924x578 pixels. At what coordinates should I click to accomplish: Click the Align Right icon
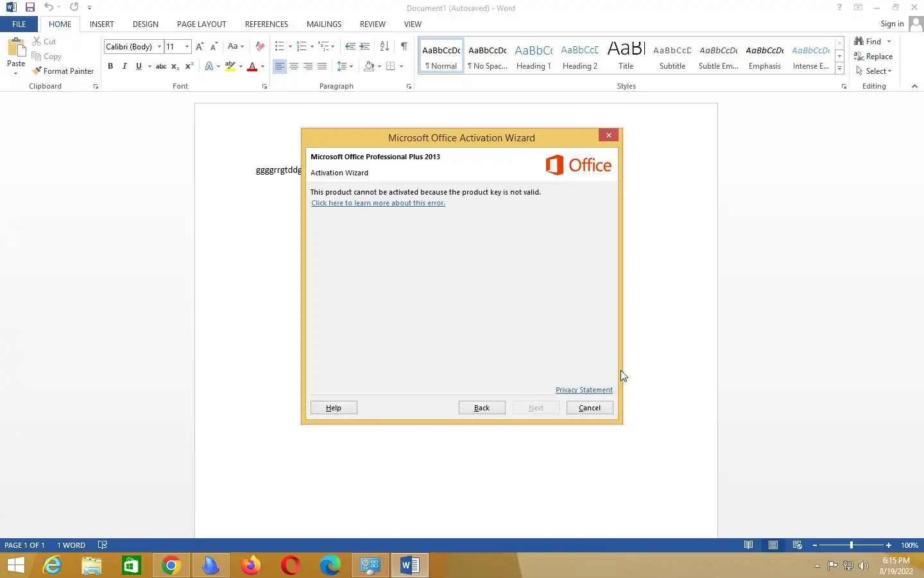pos(308,66)
